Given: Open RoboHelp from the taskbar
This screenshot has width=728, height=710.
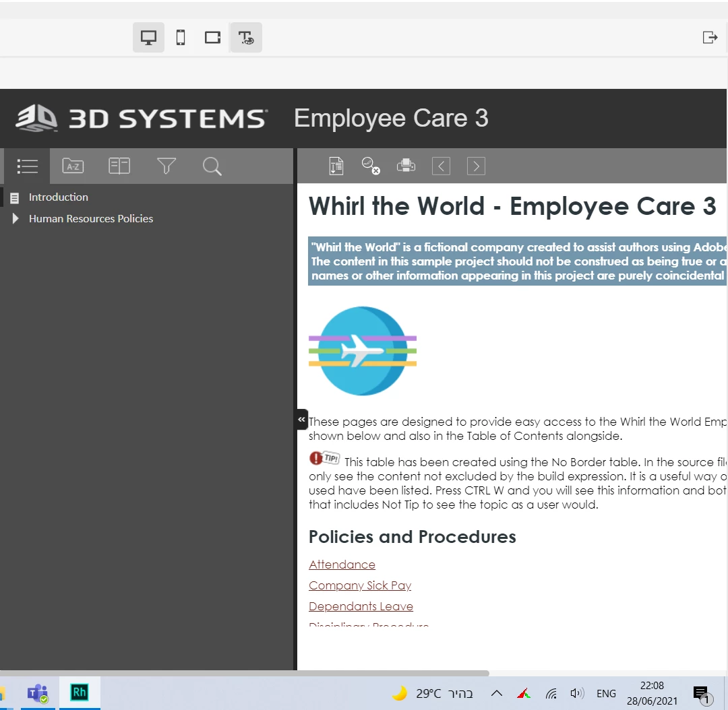Looking at the screenshot, I should 79,693.
